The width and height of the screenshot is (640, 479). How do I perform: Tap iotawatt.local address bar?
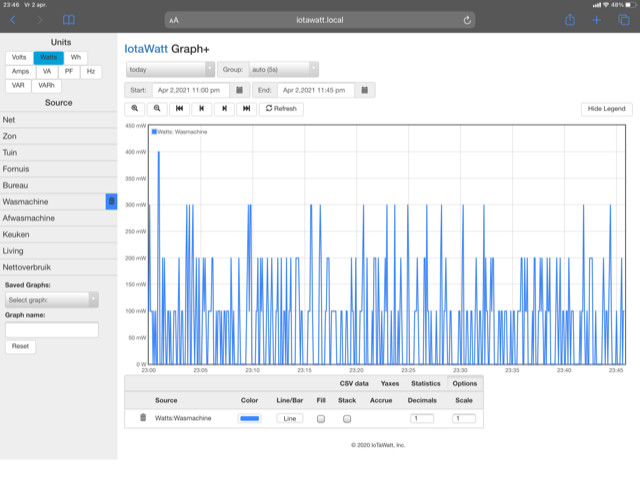(x=320, y=20)
